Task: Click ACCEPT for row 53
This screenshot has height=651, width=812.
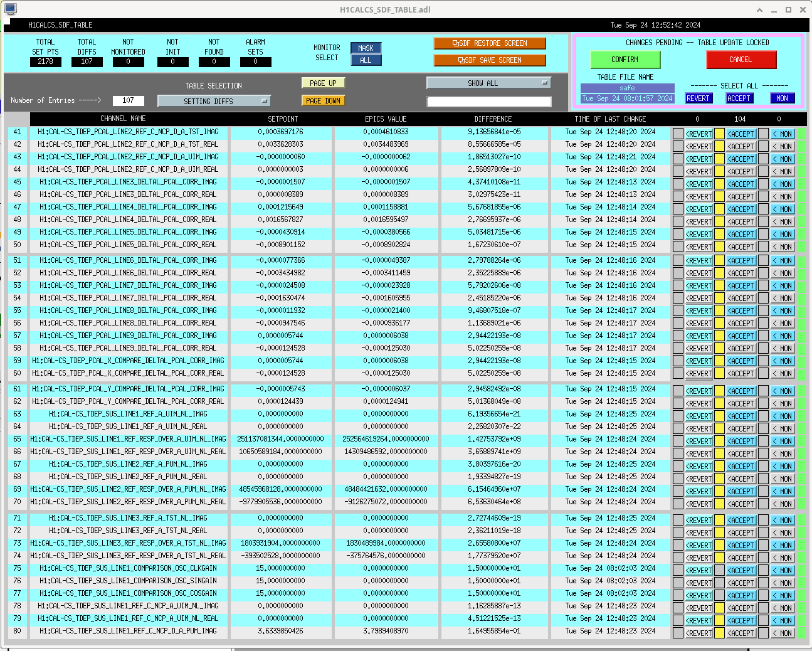Action: (x=741, y=285)
